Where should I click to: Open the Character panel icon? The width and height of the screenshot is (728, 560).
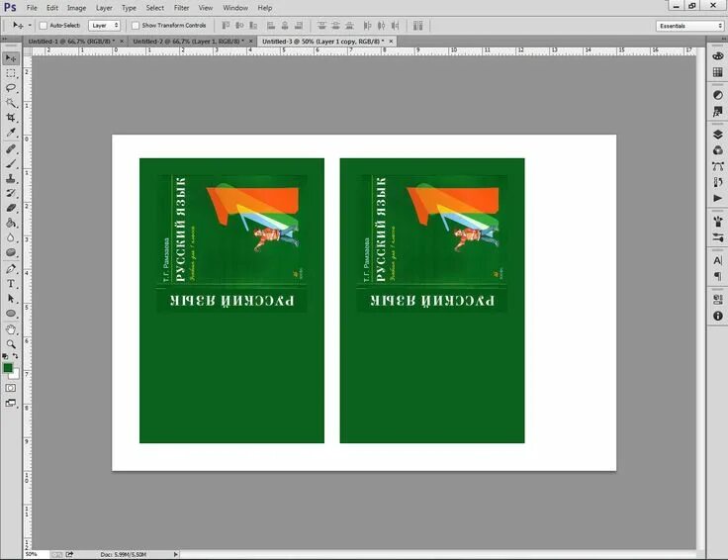point(718,260)
